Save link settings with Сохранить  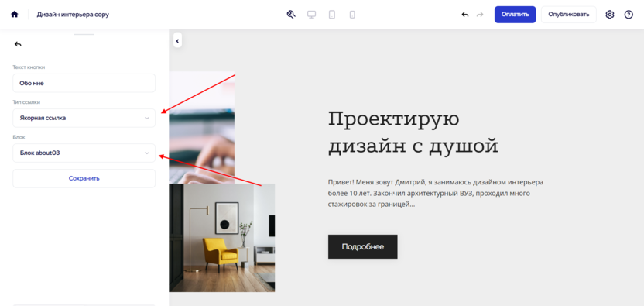point(84,178)
